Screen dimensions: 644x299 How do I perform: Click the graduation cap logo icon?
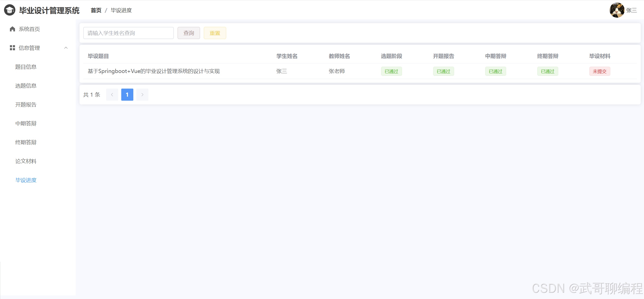pyautogui.click(x=10, y=10)
